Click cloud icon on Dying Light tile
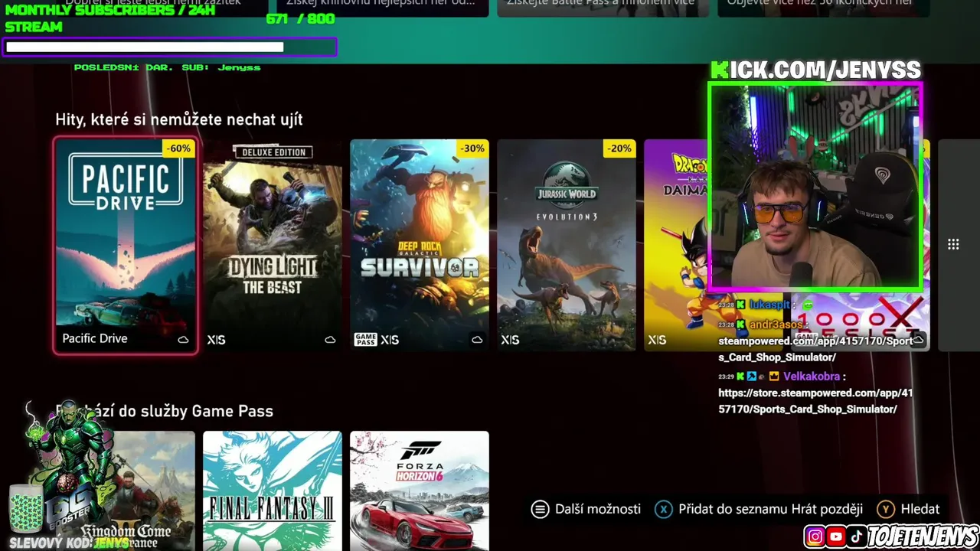The image size is (980, 551). click(330, 339)
